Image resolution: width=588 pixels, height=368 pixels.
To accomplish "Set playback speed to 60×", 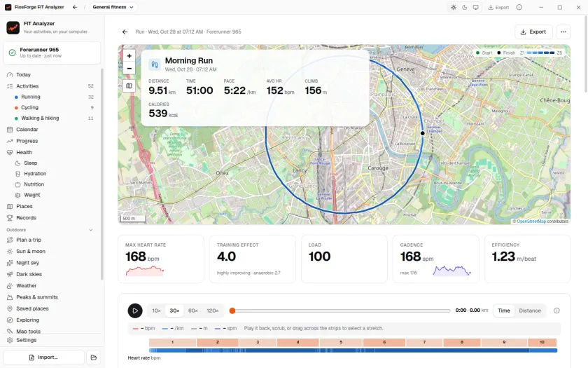I will 193,311.
